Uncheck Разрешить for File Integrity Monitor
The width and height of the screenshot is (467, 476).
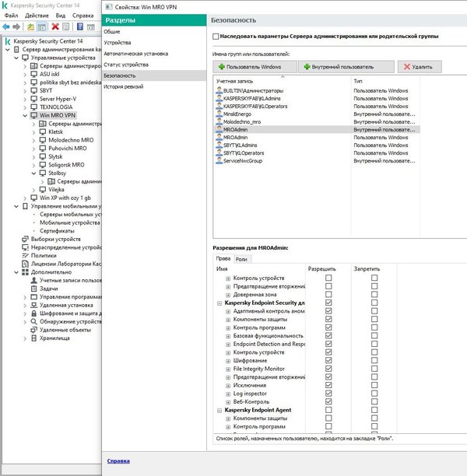tap(328, 369)
